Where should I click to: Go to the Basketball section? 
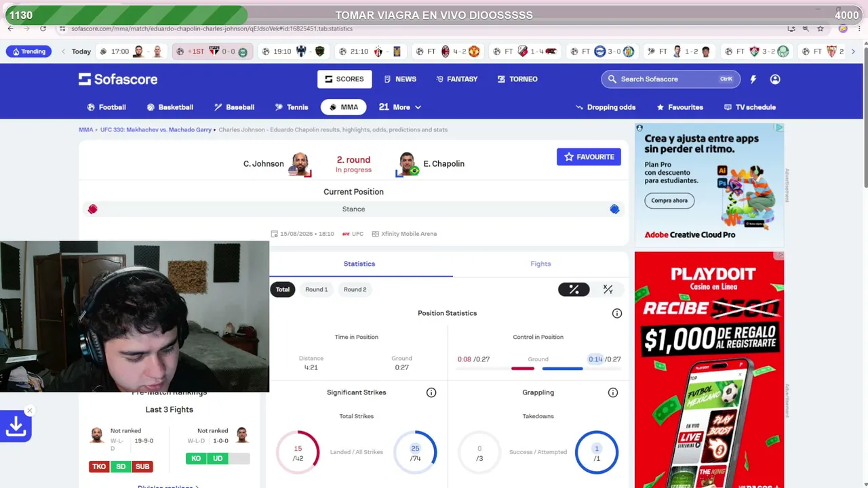tap(170, 107)
